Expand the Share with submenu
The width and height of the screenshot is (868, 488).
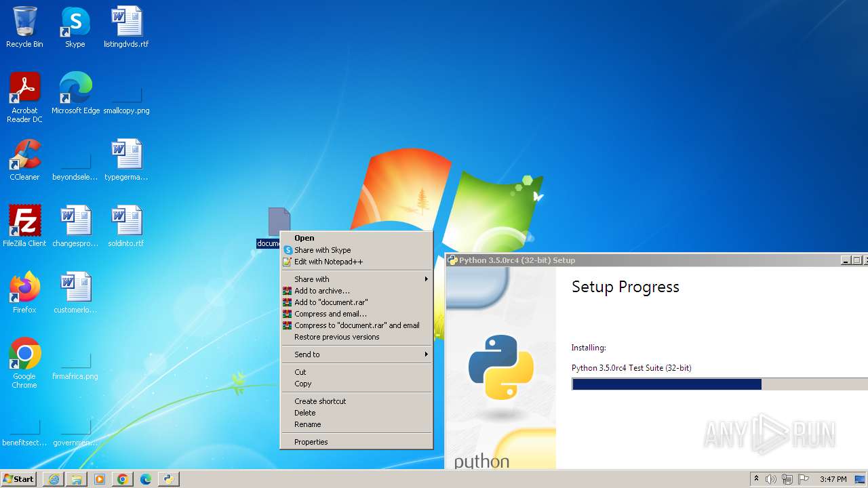pyautogui.click(x=357, y=279)
